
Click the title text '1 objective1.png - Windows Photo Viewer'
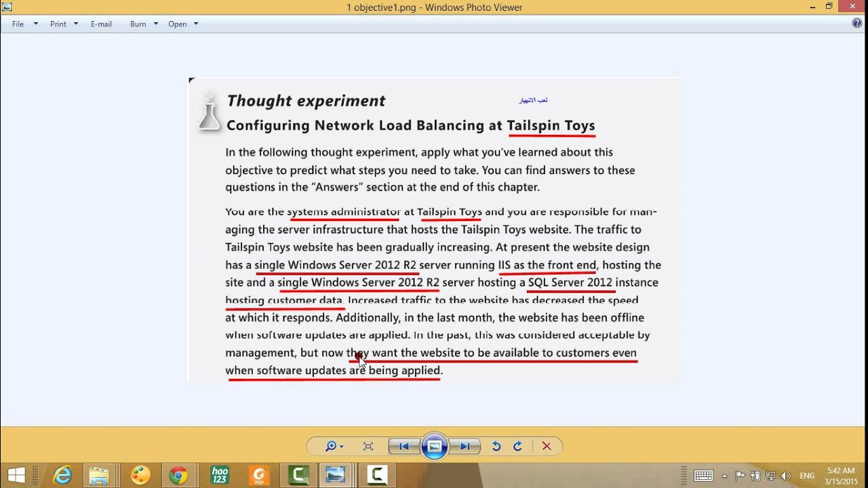pyautogui.click(x=434, y=7)
